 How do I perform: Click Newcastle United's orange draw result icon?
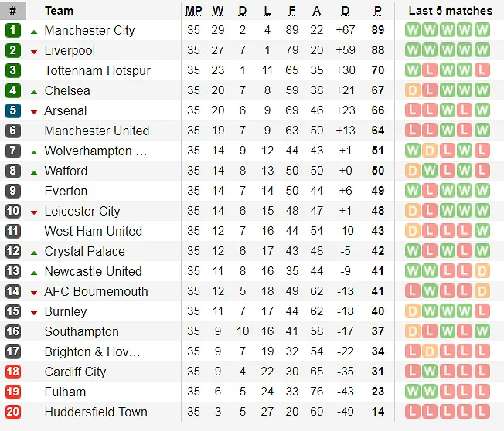482,271
